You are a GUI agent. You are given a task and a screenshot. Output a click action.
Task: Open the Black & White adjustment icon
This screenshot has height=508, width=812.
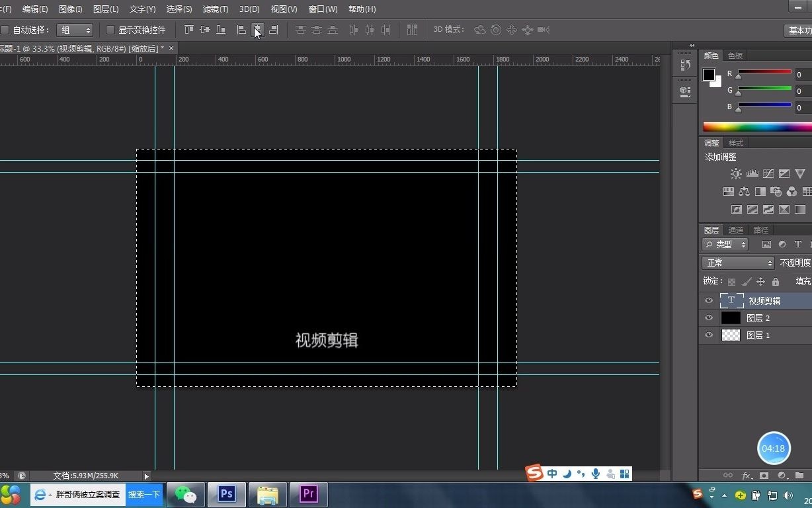click(x=760, y=191)
